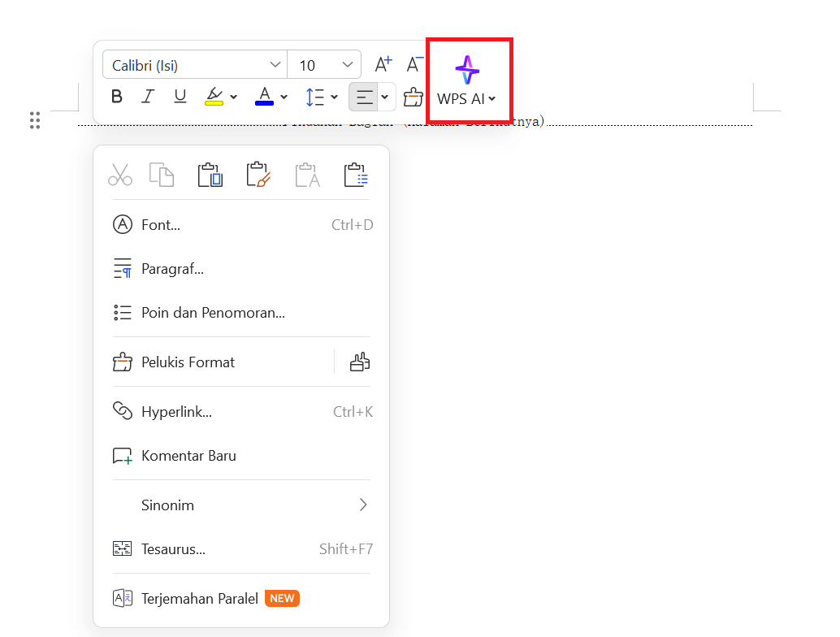The image size is (840, 637).
Task: Apply yellow text highlight color
Action: (214, 97)
